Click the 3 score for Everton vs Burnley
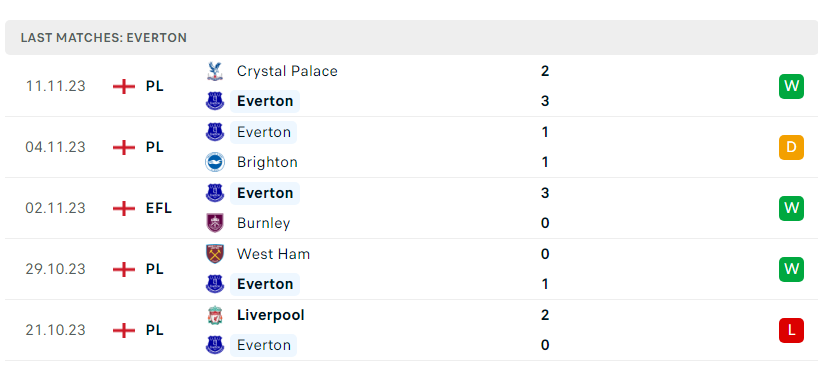This screenshot has width=818, height=368. tap(545, 193)
